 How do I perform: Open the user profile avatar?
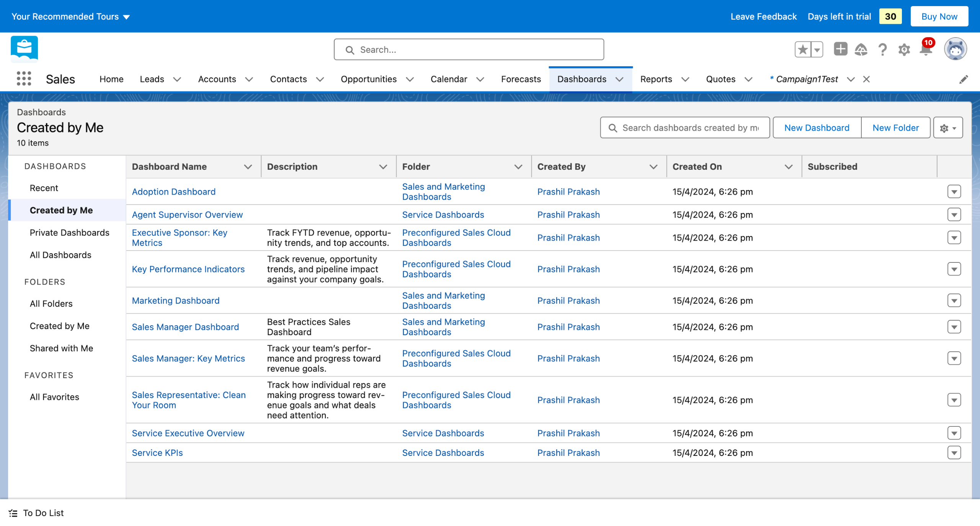coord(955,49)
